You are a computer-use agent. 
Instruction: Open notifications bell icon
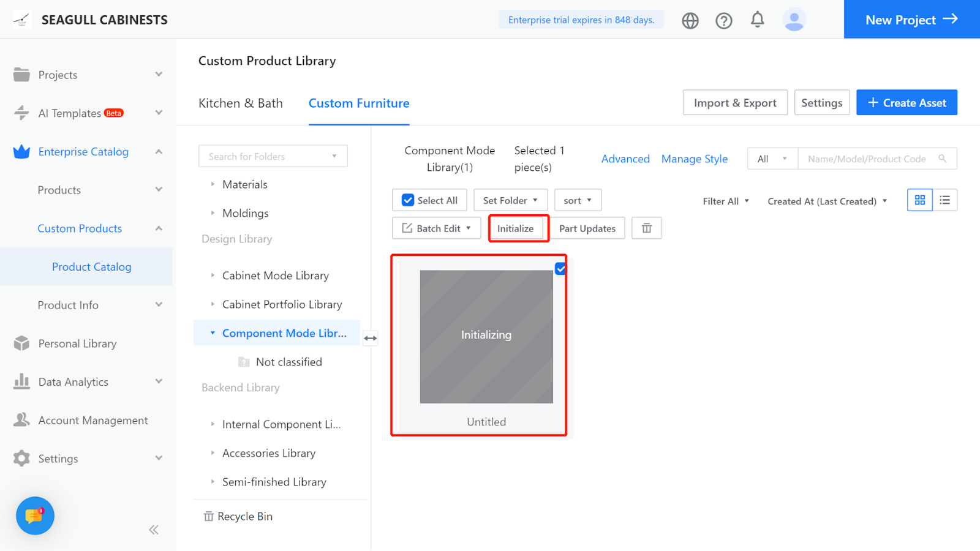pos(758,20)
